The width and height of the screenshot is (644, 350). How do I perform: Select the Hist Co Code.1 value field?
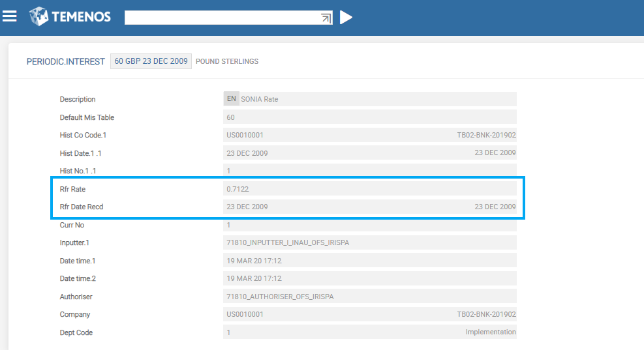click(x=369, y=135)
